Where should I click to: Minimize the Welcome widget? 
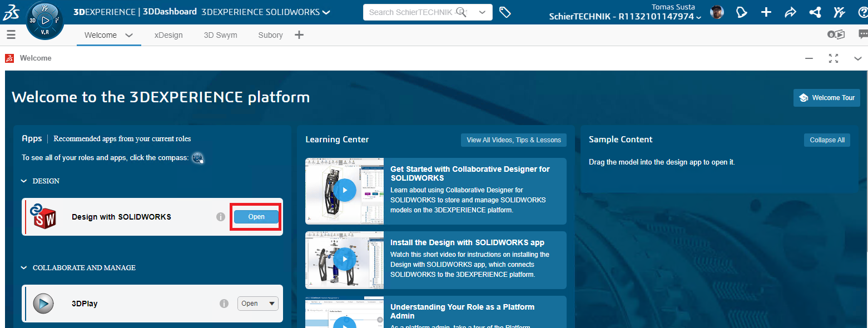(x=809, y=58)
